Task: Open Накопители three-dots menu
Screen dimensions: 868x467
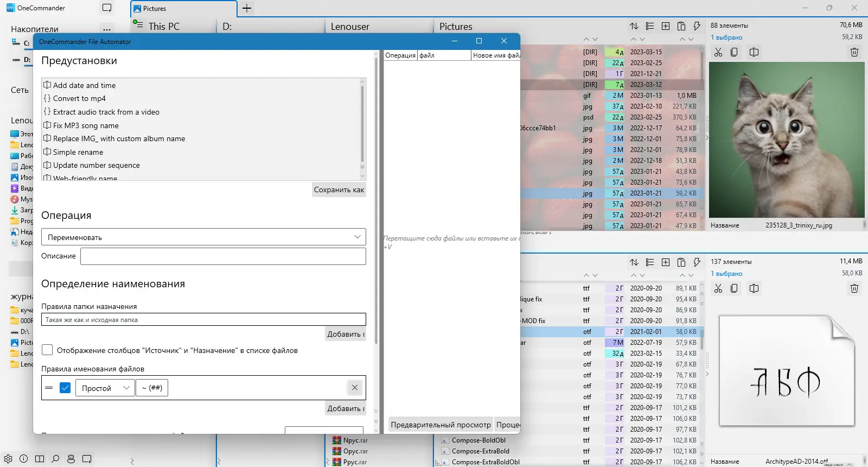Action: tap(107, 29)
